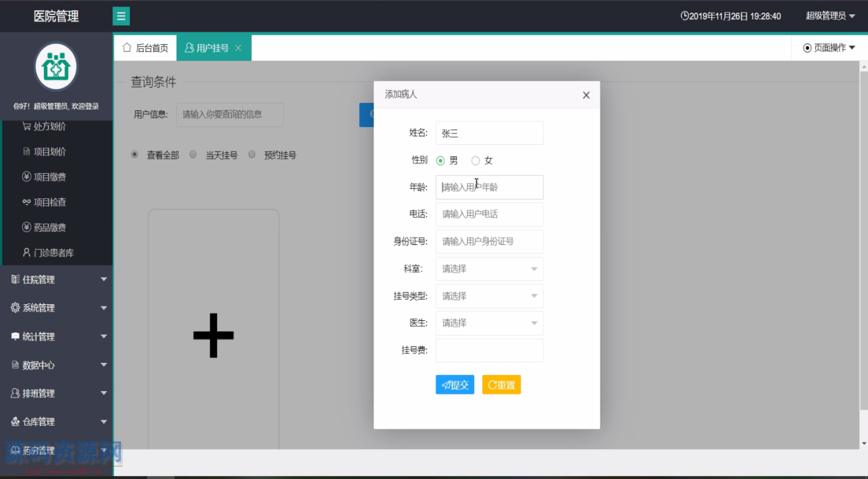Click the page vertical scrollbar down arrow

coord(863,444)
